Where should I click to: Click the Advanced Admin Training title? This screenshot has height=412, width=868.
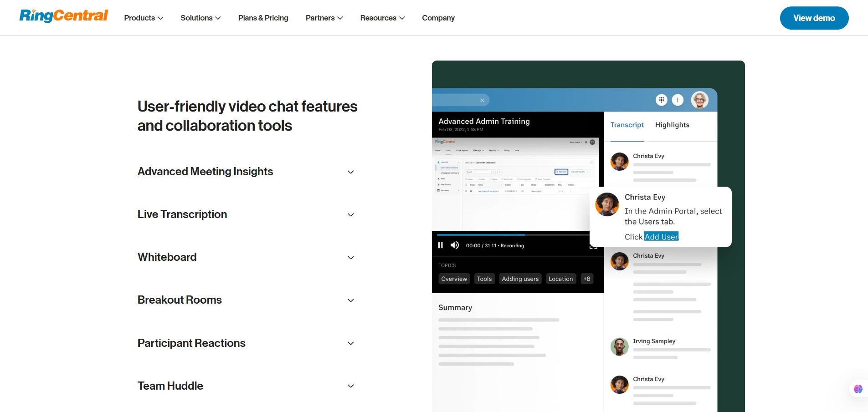click(484, 121)
